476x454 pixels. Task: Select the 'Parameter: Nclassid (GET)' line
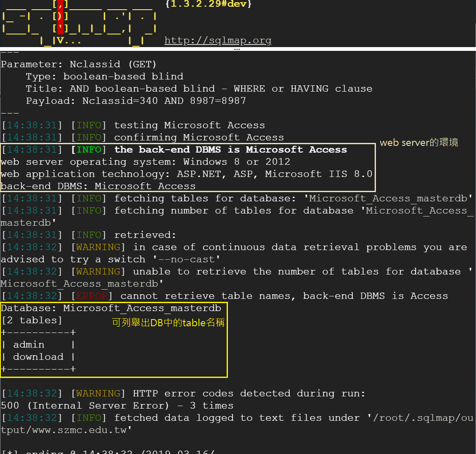[x=79, y=64]
